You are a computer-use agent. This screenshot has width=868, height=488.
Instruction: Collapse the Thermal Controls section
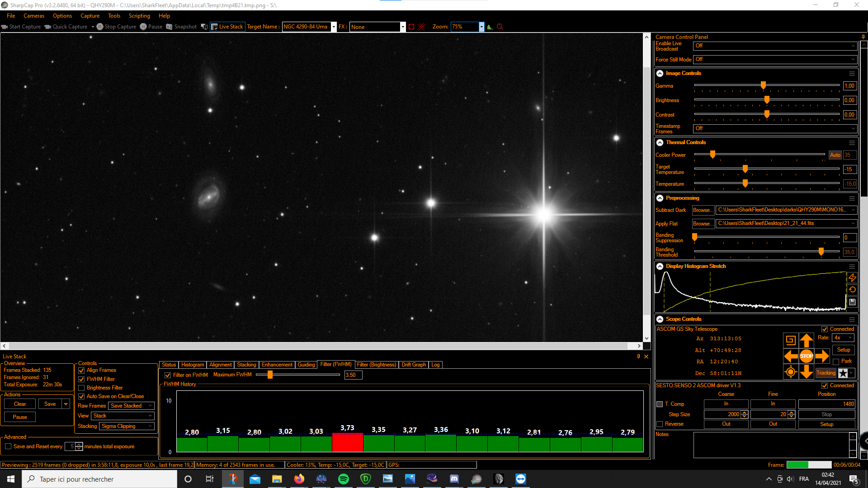(660, 142)
